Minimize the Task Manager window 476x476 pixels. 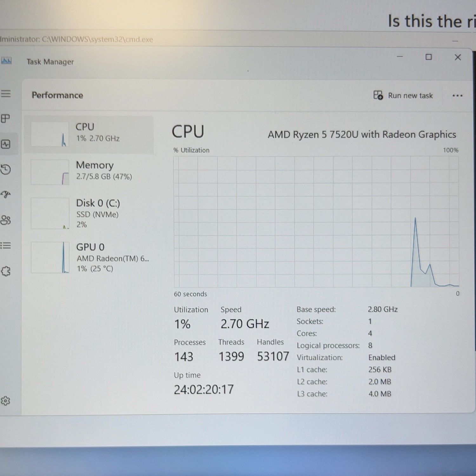click(400, 56)
